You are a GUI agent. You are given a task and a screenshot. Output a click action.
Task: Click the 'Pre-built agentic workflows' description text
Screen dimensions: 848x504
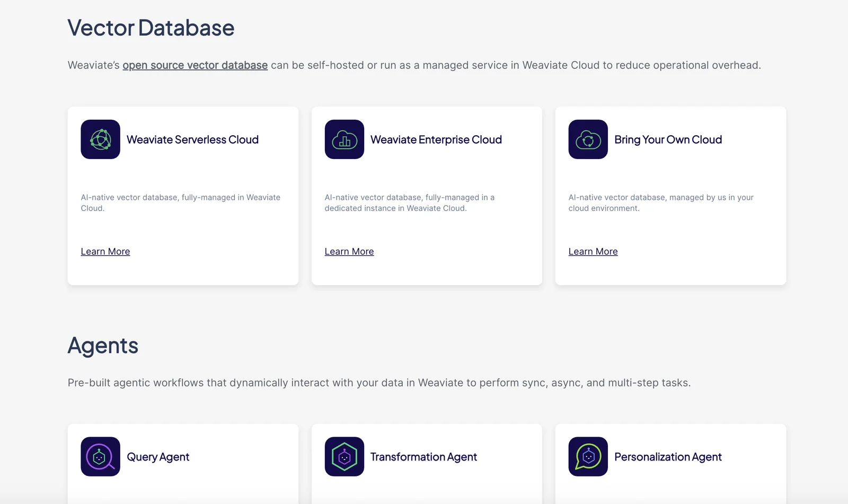point(379,383)
